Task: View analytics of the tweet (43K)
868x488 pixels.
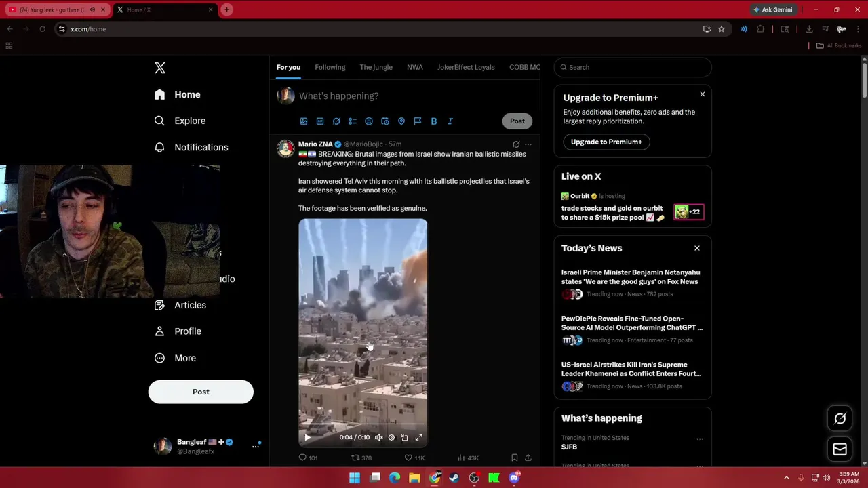Action: tap(468, 458)
